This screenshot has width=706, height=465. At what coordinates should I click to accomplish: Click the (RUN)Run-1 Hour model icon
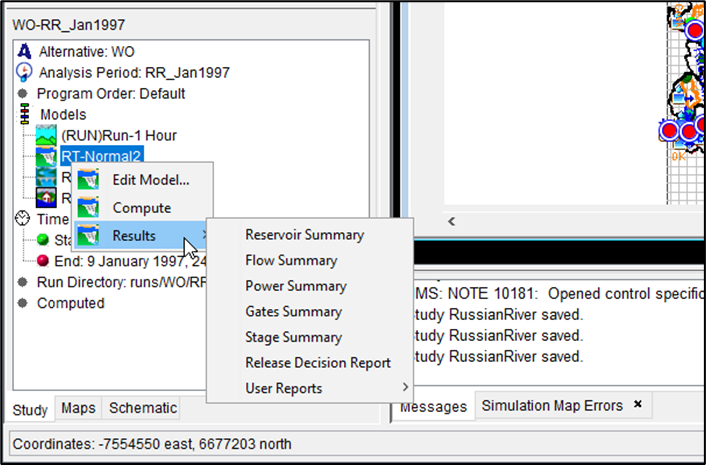(47, 135)
